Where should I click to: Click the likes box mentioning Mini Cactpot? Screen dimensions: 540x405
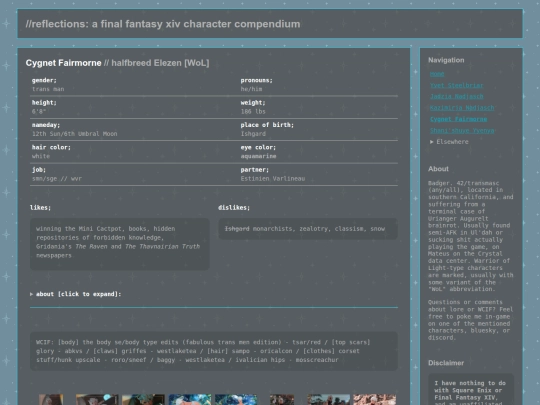[120, 244]
